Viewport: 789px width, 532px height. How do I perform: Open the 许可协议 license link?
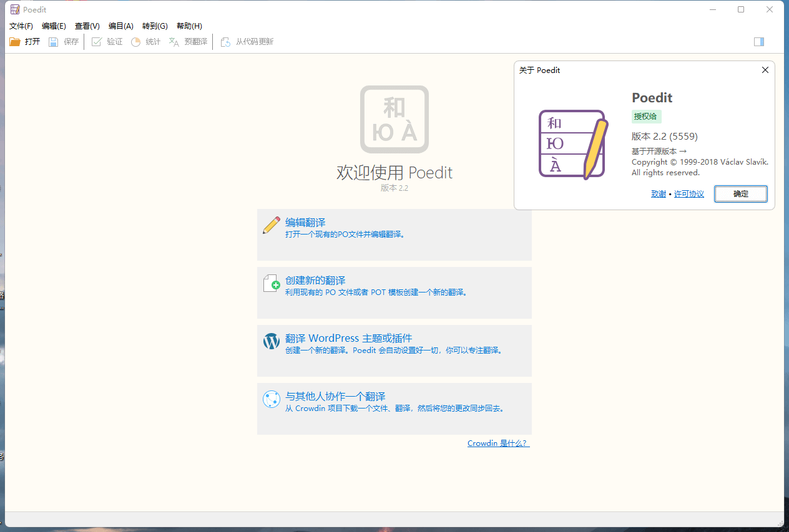[x=689, y=194]
